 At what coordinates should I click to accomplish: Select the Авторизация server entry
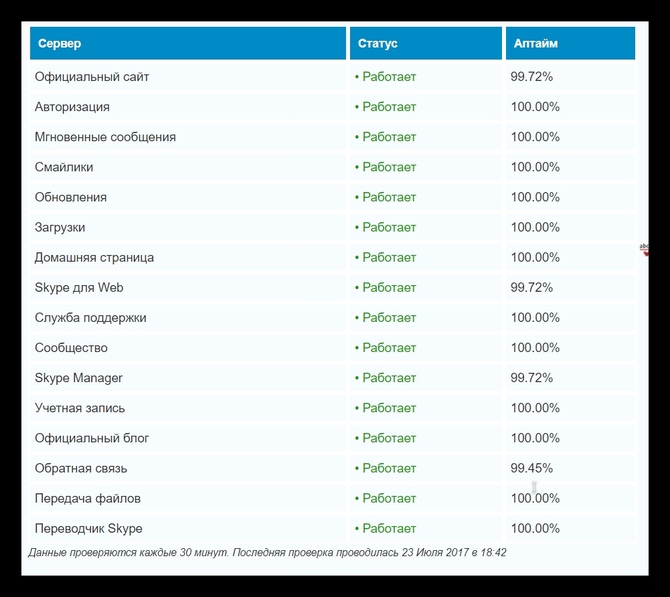click(x=72, y=107)
